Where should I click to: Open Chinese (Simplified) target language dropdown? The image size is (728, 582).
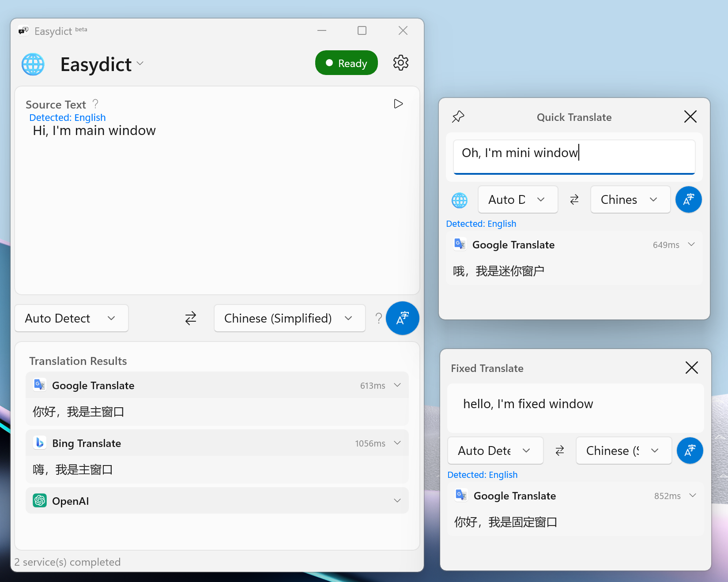point(290,318)
